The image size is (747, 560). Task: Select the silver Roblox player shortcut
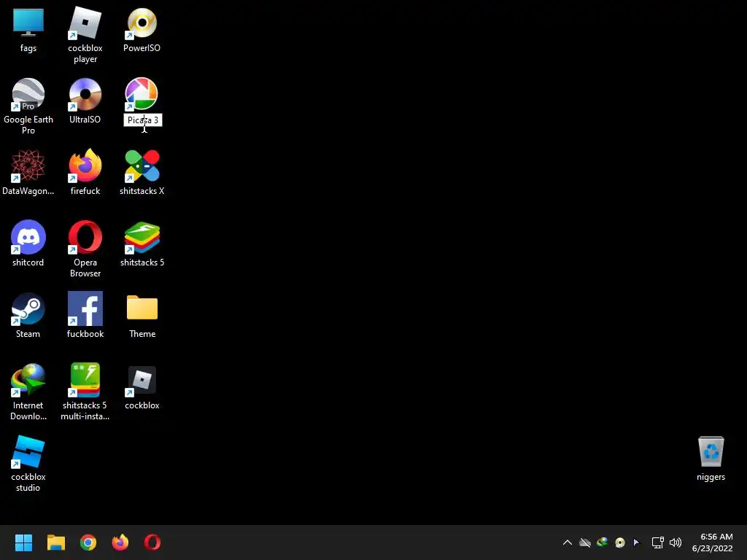(x=85, y=23)
